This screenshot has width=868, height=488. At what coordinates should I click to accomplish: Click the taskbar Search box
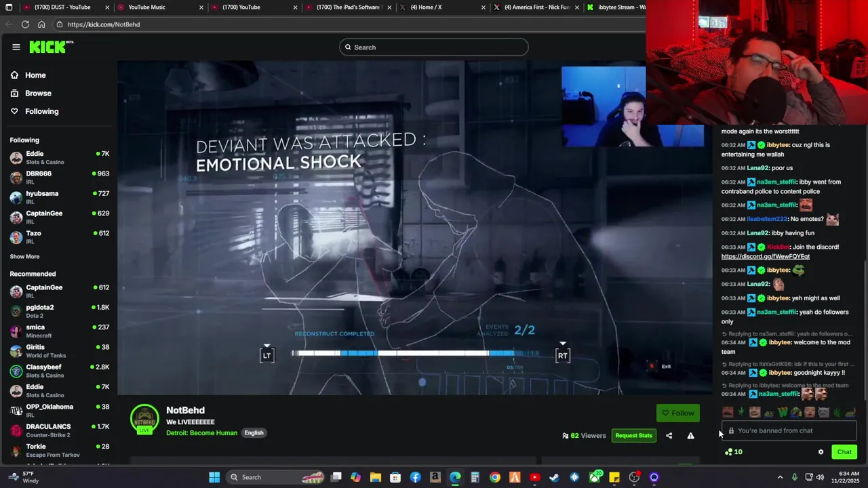[x=275, y=477]
